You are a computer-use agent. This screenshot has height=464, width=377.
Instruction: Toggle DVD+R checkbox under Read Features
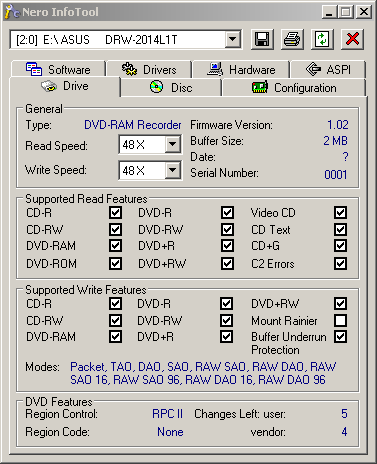tap(227, 246)
